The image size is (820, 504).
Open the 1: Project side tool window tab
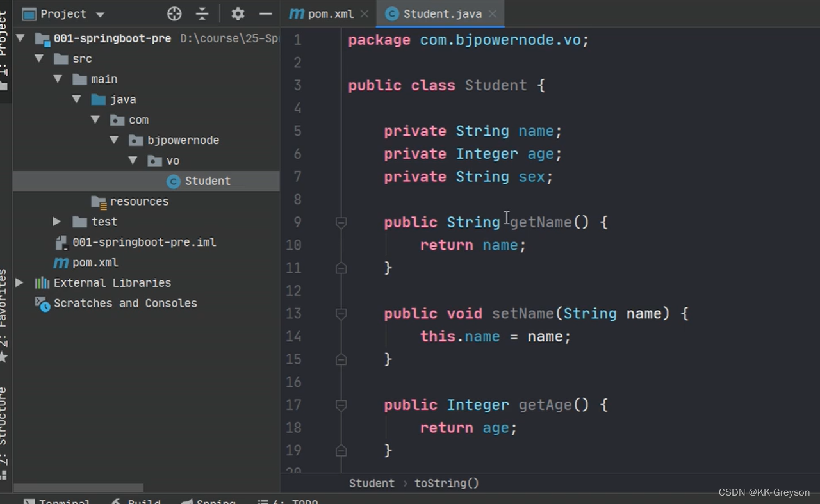point(5,51)
